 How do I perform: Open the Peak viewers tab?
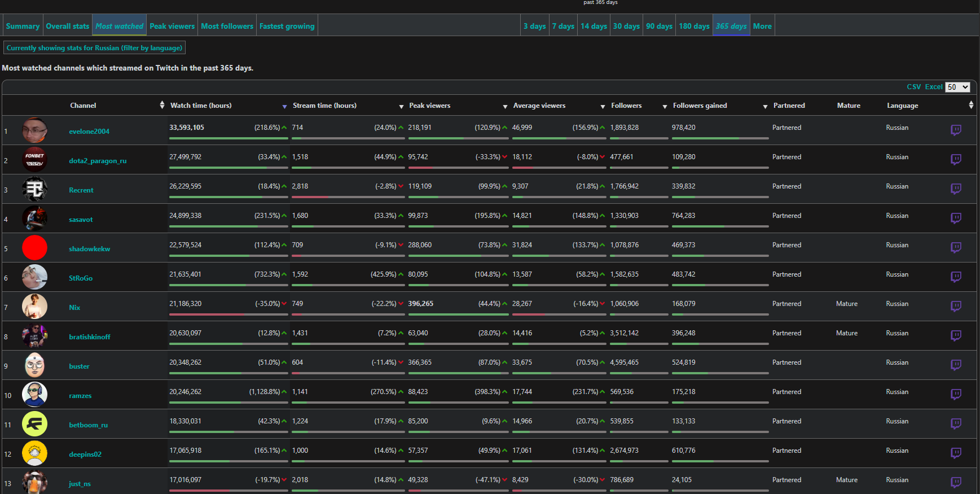(x=172, y=26)
